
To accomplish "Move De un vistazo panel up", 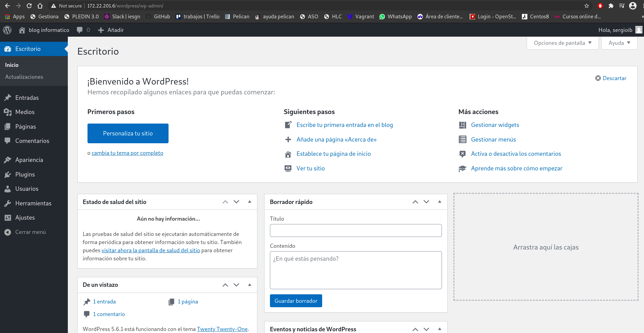I will coord(225,285).
